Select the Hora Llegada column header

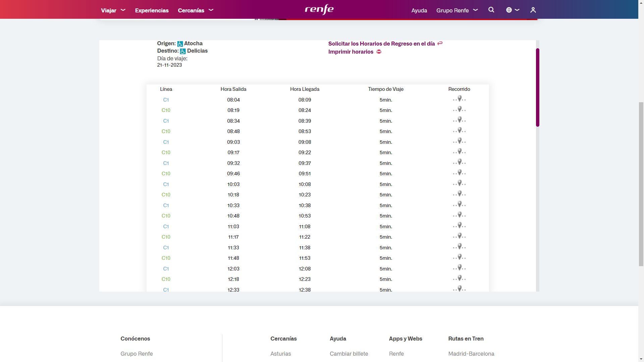(x=305, y=89)
